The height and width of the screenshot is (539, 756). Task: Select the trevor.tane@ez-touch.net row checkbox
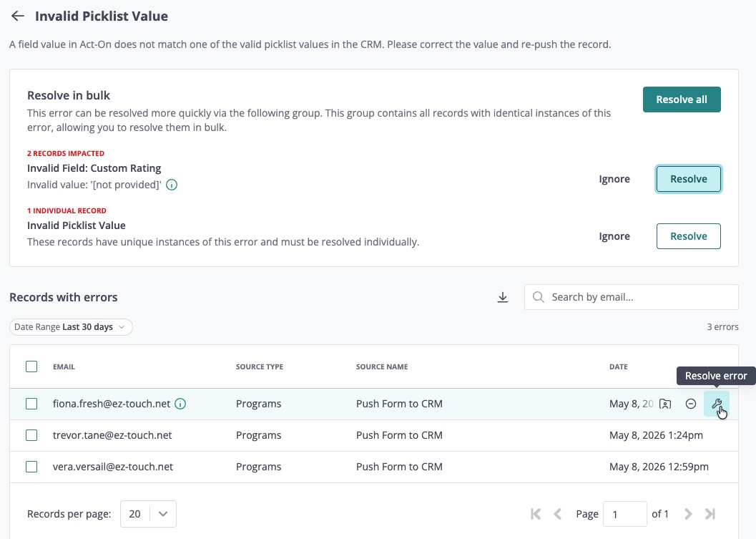[31, 435]
